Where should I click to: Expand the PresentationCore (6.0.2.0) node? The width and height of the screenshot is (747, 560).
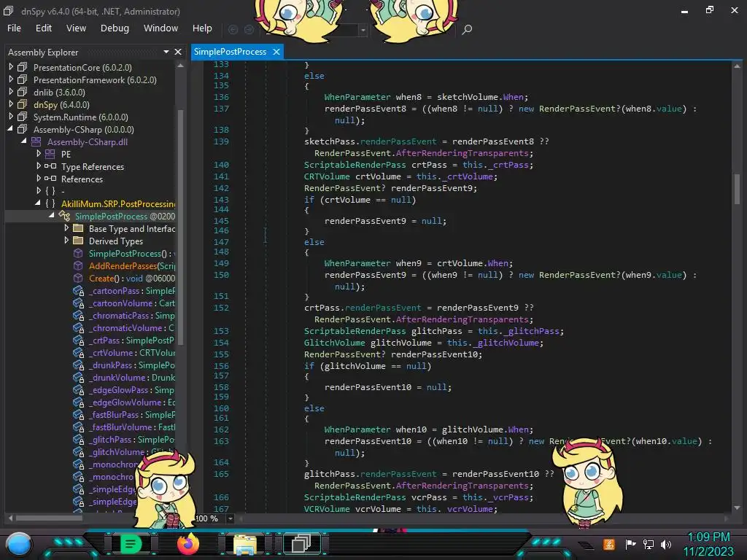10,67
